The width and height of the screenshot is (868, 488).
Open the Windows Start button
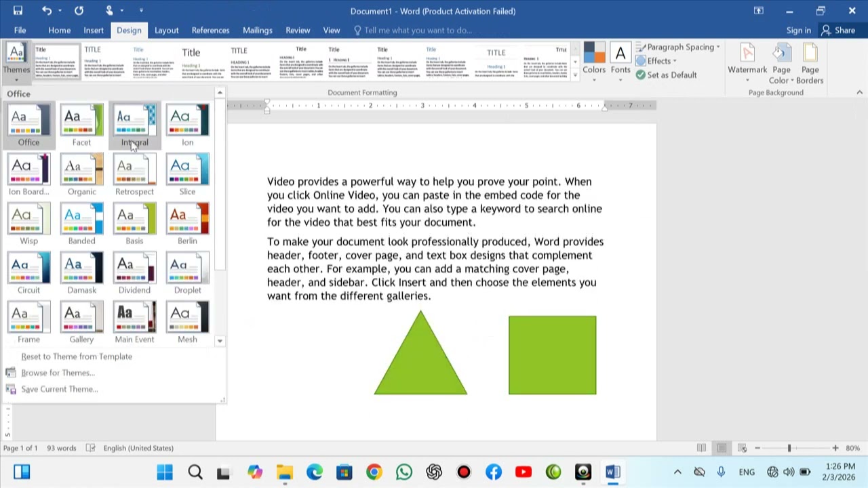(x=165, y=472)
